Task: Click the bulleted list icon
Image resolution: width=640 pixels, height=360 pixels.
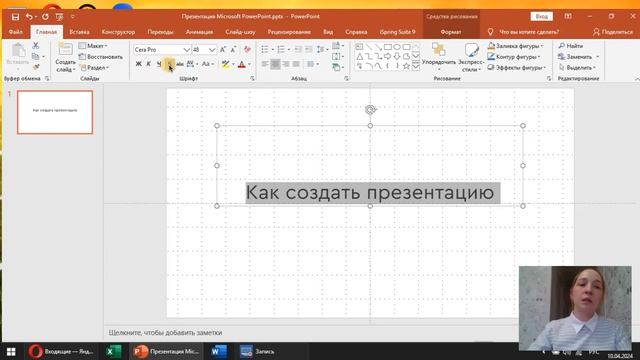Action: [x=264, y=49]
